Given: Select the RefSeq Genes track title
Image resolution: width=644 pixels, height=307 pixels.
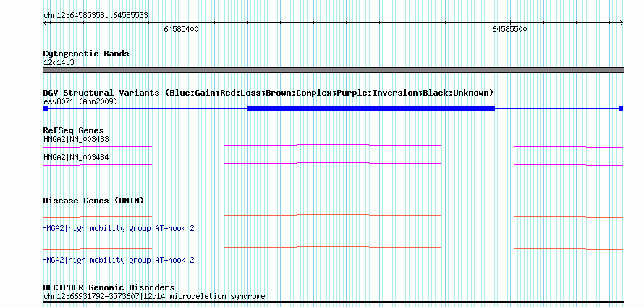Looking at the screenshot, I should coord(74,130).
